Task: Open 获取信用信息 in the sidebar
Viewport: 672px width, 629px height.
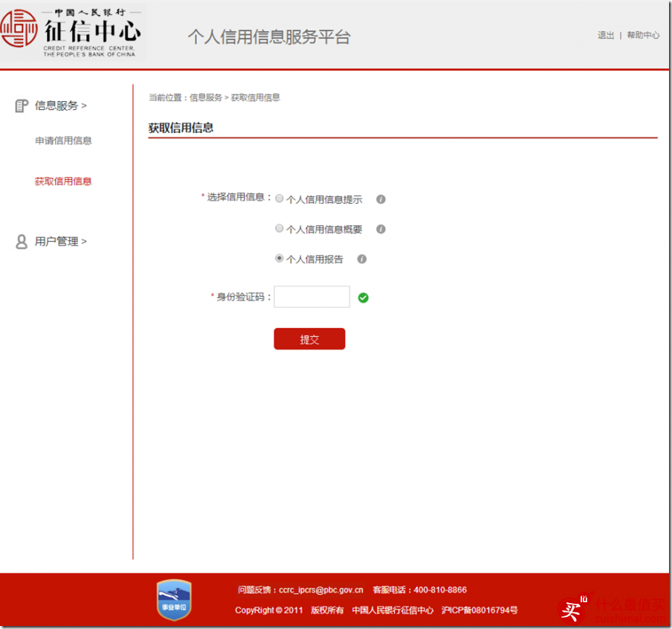Action: pos(63,181)
